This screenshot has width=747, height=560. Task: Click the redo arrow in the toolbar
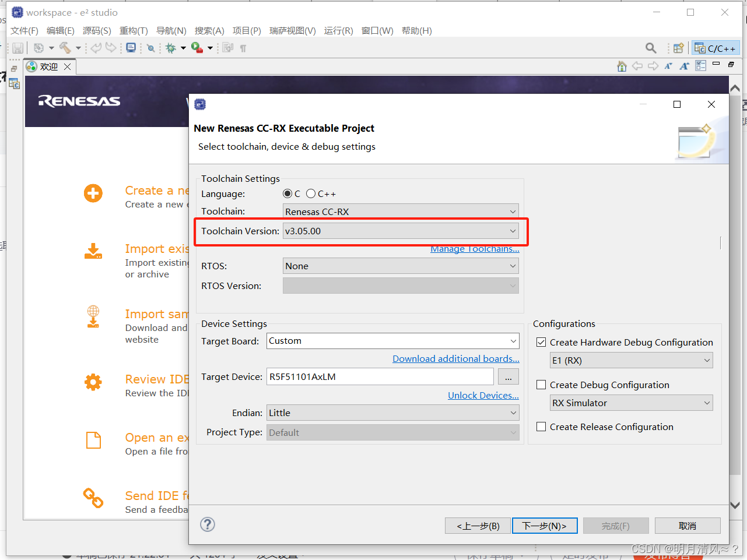click(x=111, y=48)
